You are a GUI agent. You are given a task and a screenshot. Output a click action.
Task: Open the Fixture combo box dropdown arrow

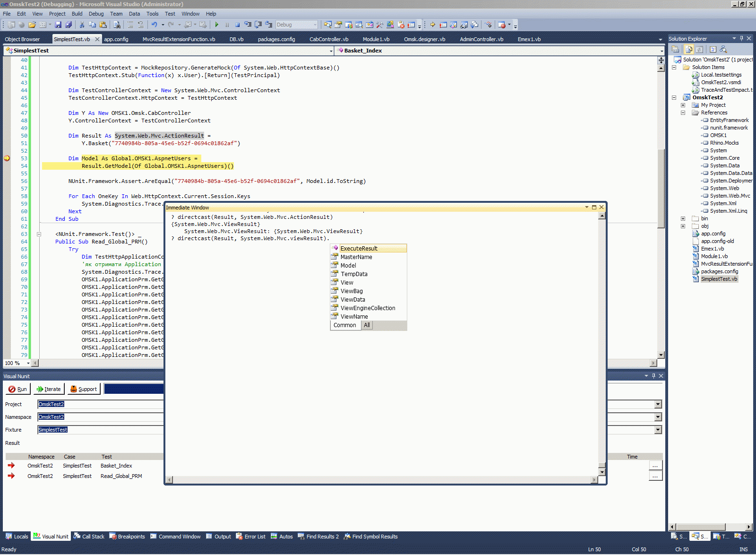[658, 430]
